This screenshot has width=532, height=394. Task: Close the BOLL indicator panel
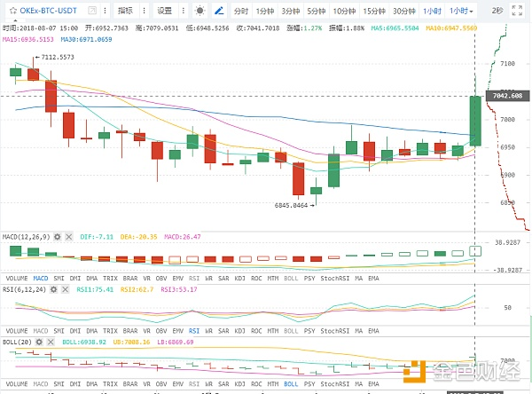pyautogui.click(x=51, y=342)
